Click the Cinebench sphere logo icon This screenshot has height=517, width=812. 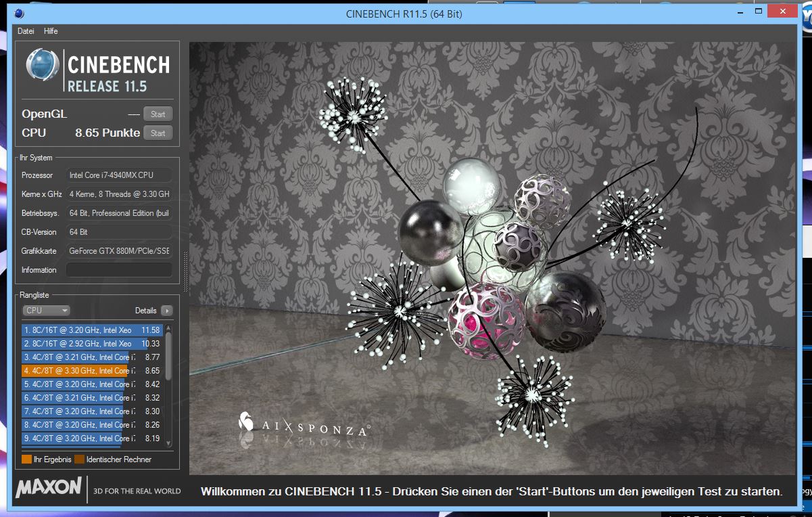pyautogui.click(x=43, y=66)
